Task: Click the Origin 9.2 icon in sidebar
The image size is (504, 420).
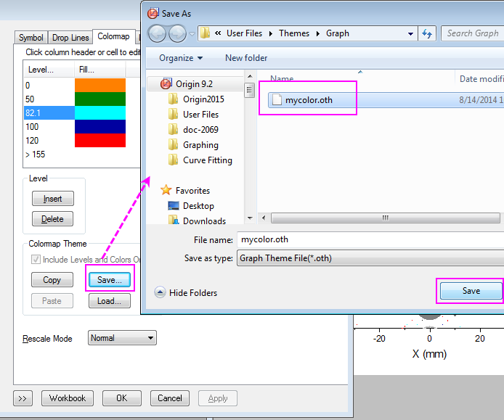Action: pyautogui.click(x=166, y=84)
